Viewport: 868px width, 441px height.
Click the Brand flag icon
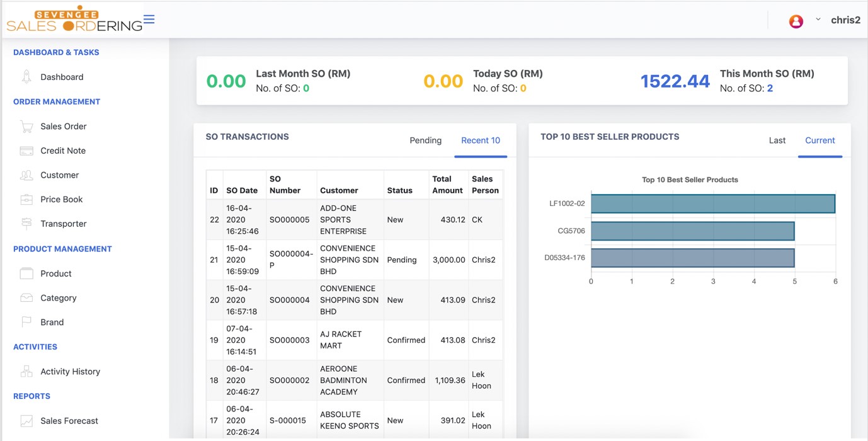click(26, 322)
